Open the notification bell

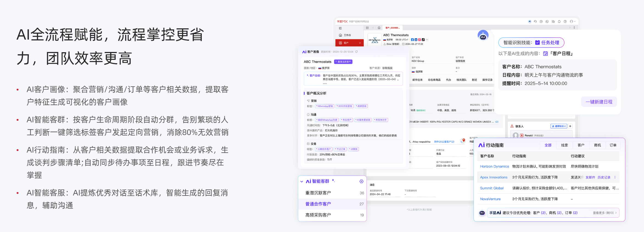[x=559, y=21]
